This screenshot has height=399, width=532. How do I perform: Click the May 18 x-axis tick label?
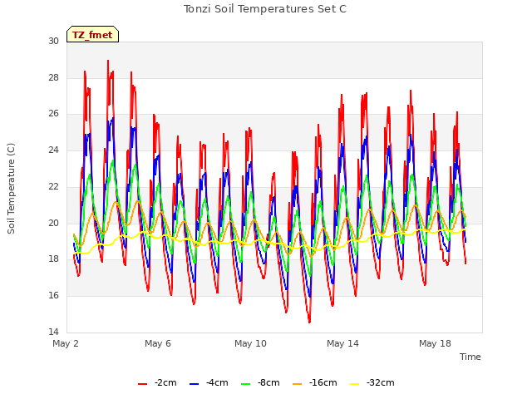435,343
